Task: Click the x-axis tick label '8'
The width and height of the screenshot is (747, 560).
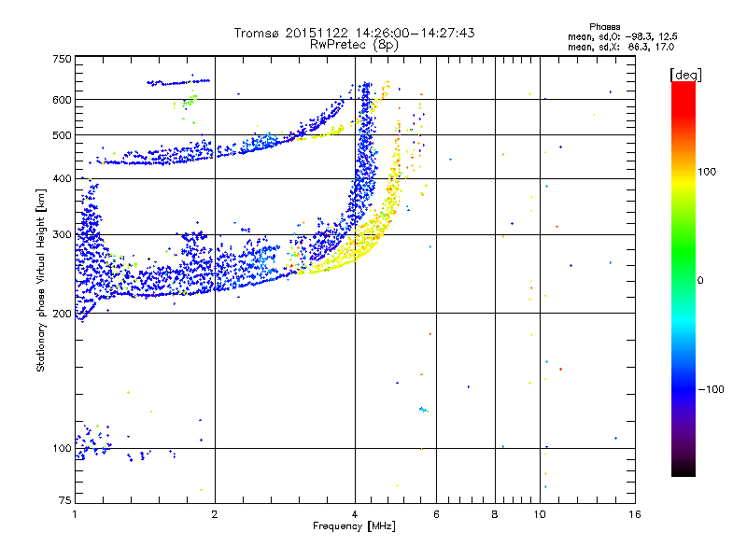Action: click(495, 514)
